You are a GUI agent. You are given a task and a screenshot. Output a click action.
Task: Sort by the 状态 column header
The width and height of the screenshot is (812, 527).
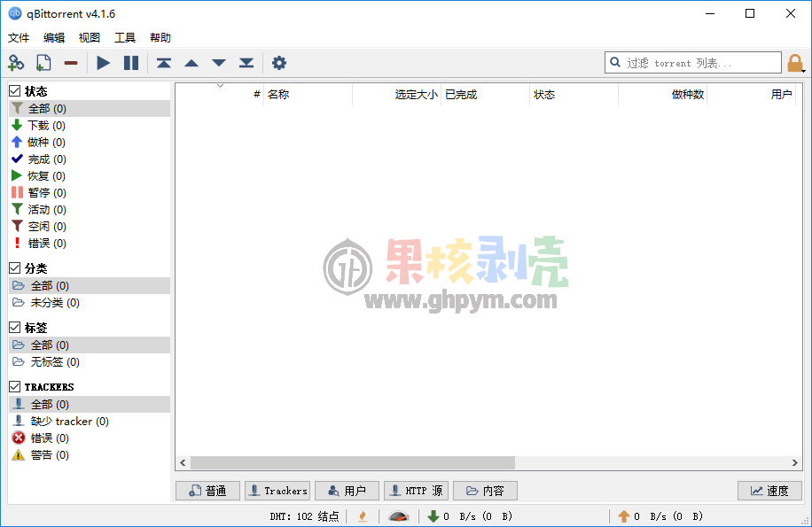point(574,95)
